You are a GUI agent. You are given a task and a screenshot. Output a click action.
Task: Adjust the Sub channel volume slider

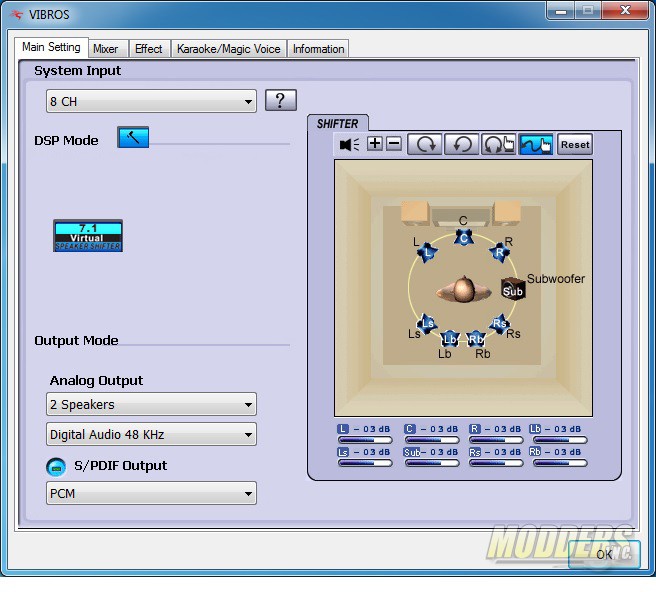pyautogui.click(x=432, y=463)
